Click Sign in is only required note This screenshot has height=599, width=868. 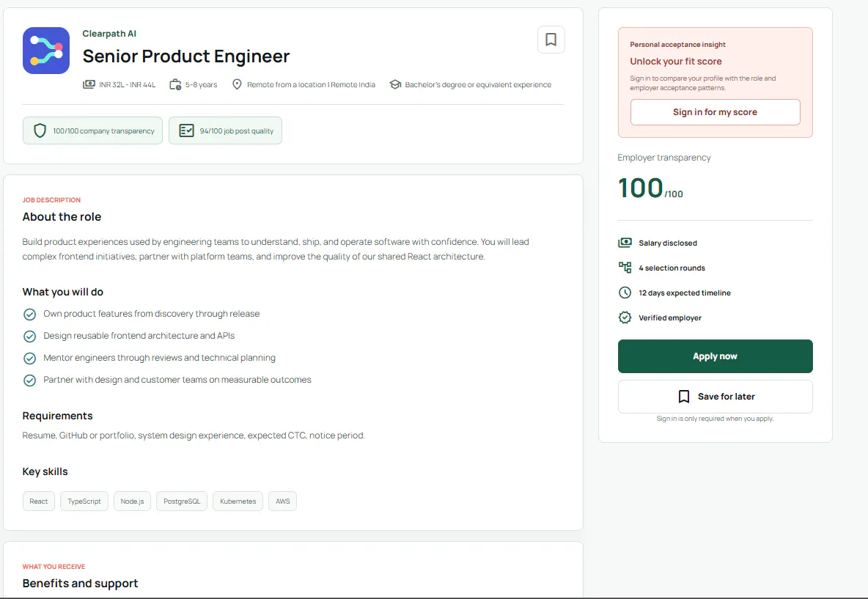tap(716, 419)
